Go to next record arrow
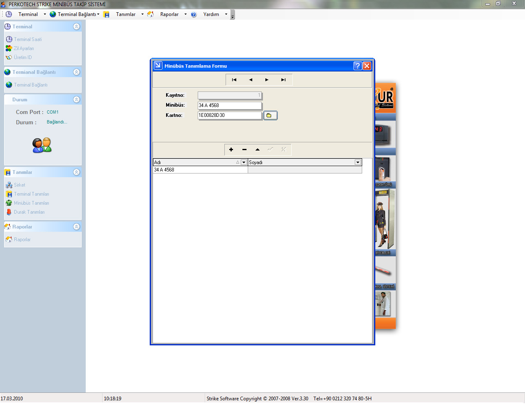Screen dimensions: 525x420 (267, 80)
